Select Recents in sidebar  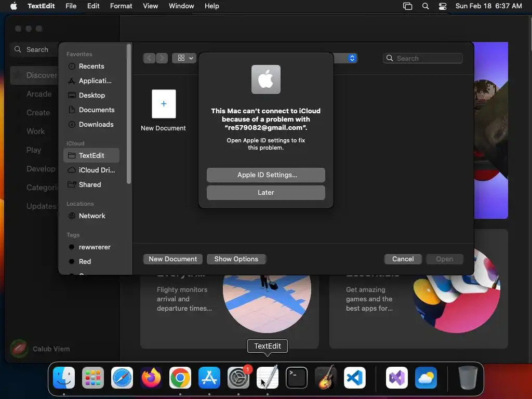pos(91,66)
